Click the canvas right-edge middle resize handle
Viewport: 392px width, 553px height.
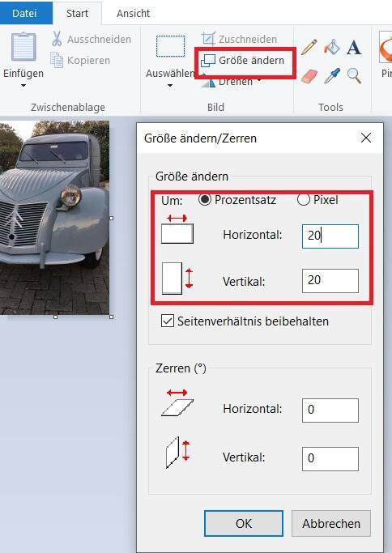[x=112, y=219]
